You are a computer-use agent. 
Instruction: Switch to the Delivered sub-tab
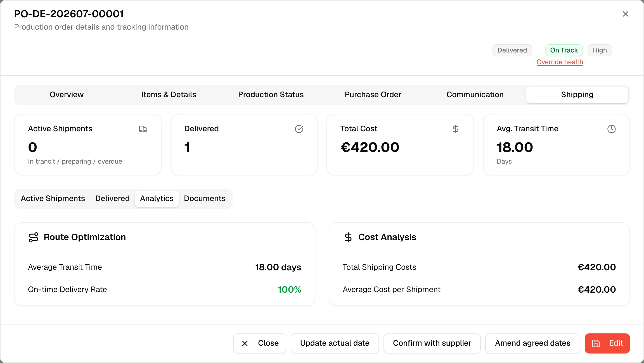pos(112,199)
